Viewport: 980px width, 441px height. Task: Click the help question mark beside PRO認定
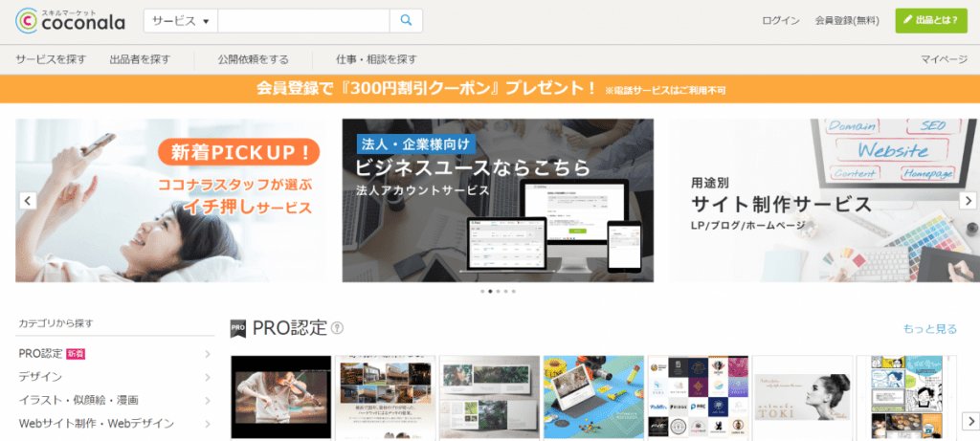(337, 329)
